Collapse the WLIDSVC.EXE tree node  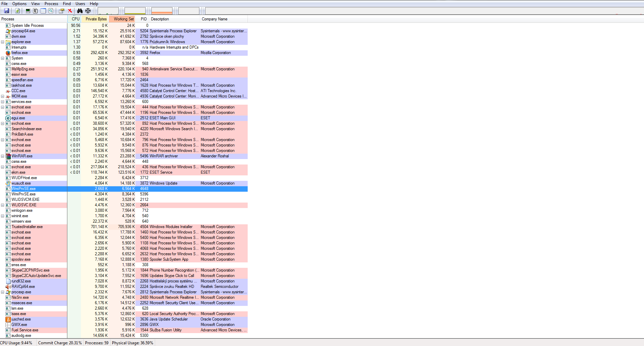point(3,205)
